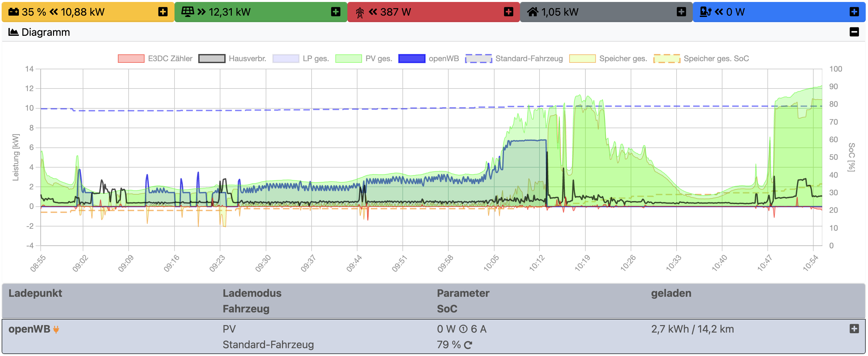Click the house consumption icon

click(532, 12)
